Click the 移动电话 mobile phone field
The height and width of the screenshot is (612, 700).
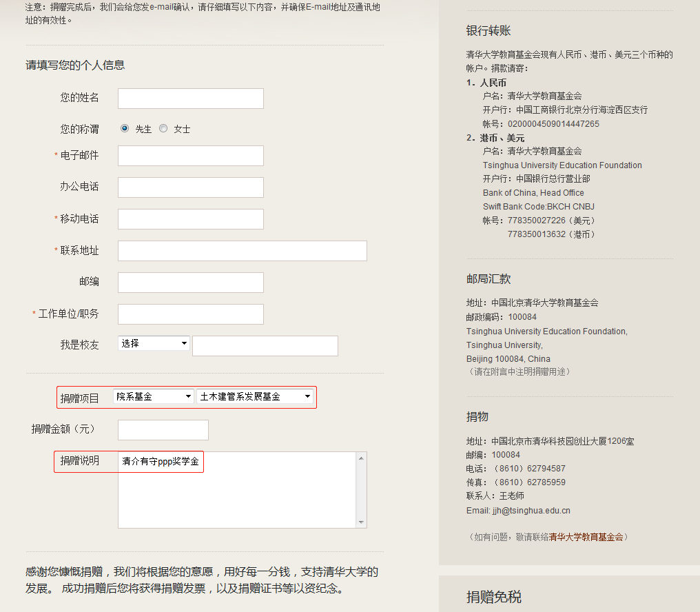tap(190, 219)
